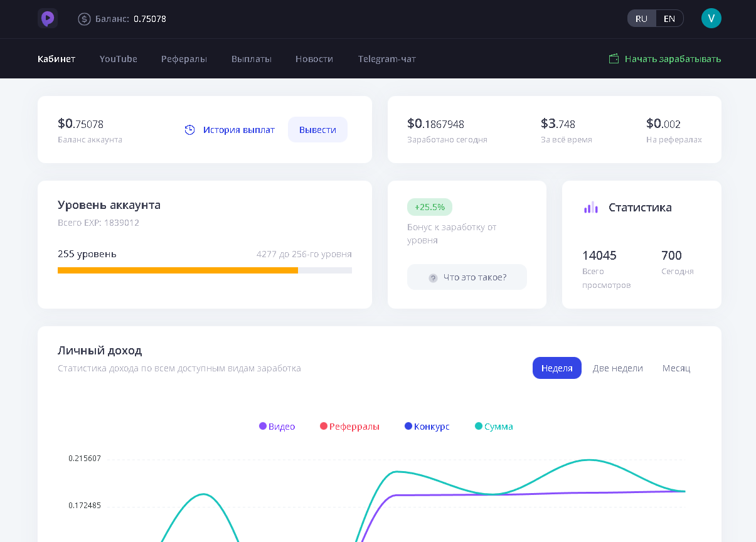
Task: Open the Новости section
Action: (x=314, y=59)
